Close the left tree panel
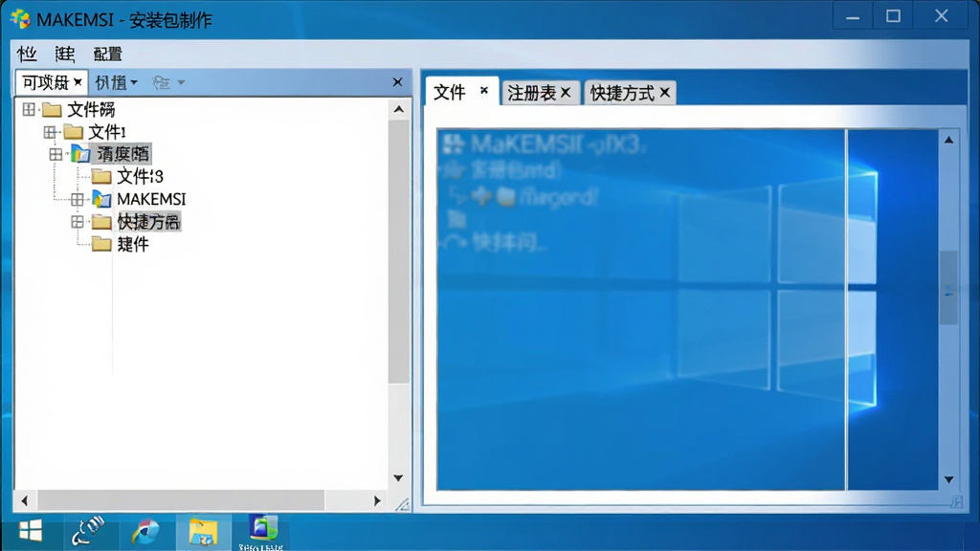Screen dimensions: 980x551 (x=397, y=82)
